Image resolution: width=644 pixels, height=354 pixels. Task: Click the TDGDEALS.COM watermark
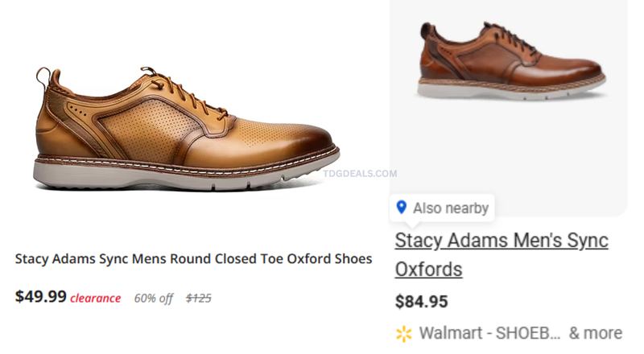click(360, 173)
